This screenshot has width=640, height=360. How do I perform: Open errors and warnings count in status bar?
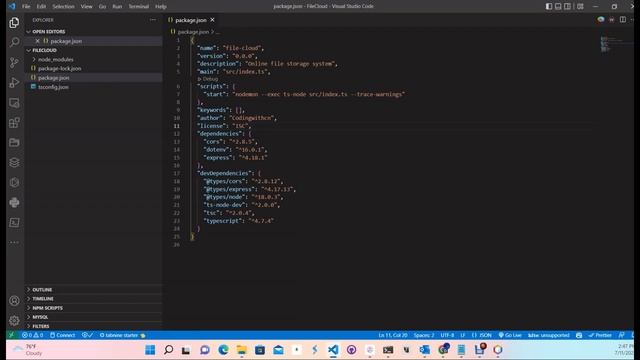pos(32,335)
